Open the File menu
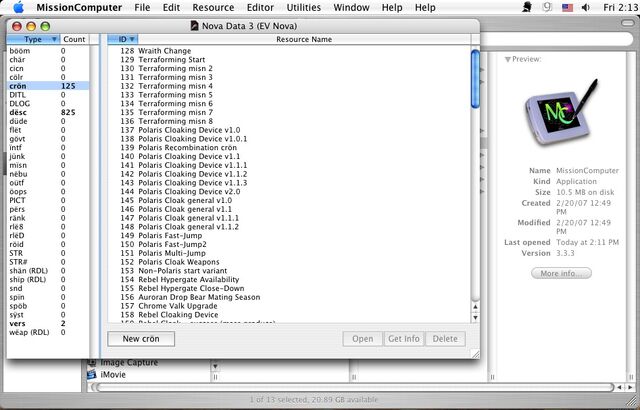Viewport: 640px width, 410px height. coord(142,7)
